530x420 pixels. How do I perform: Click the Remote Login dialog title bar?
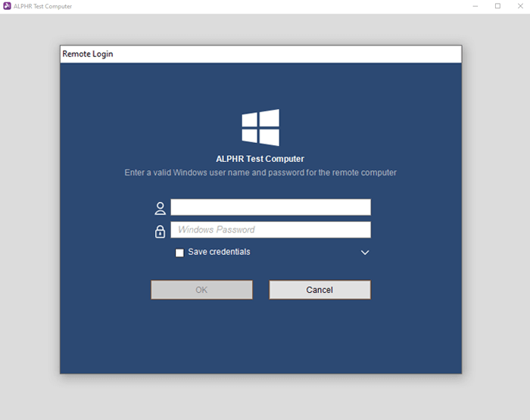click(260, 54)
